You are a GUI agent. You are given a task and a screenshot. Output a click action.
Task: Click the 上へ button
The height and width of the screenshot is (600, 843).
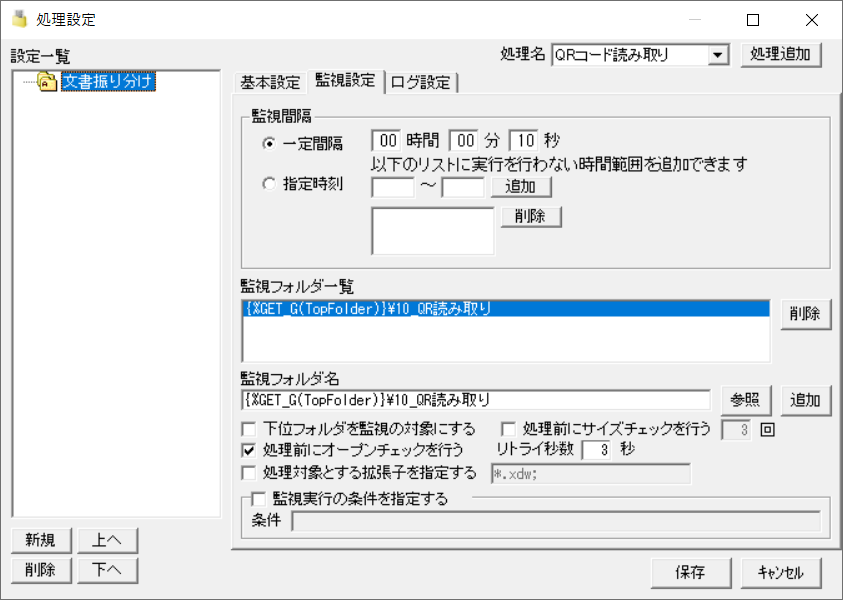pyautogui.click(x=108, y=540)
